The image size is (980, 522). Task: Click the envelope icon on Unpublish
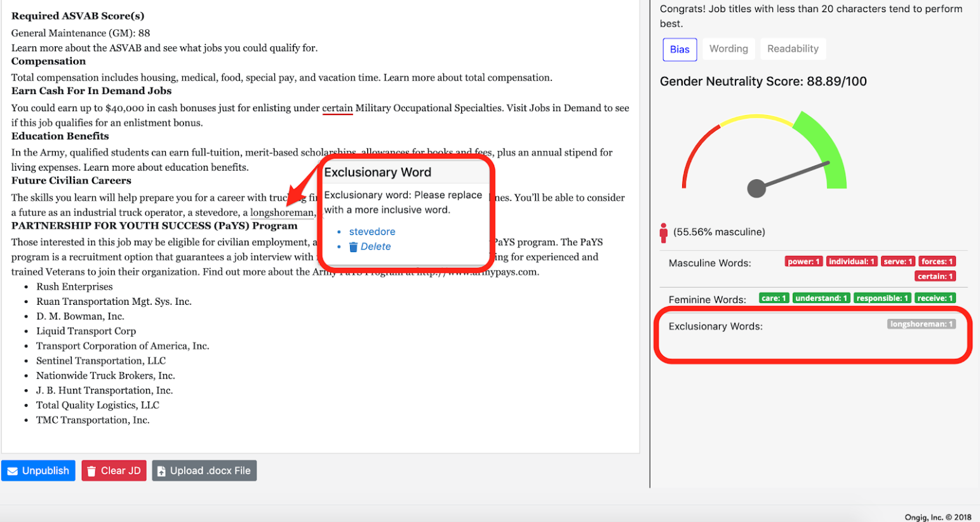tap(13, 471)
